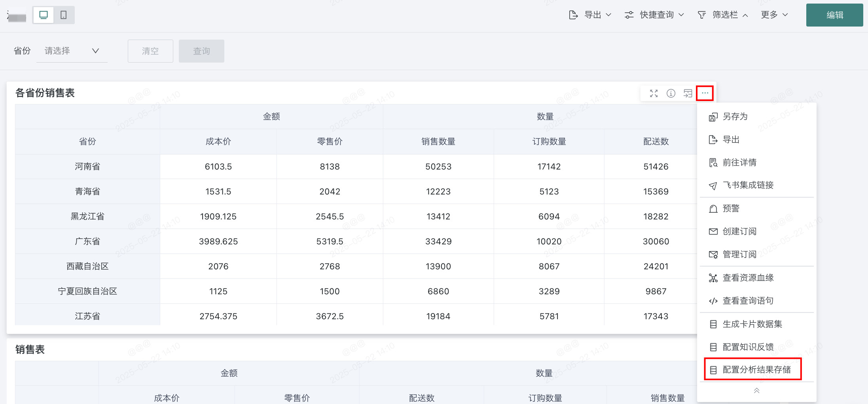Click the 各省份销售表 card title
The width and height of the screenshot is (868, 404).
[45, 93]
